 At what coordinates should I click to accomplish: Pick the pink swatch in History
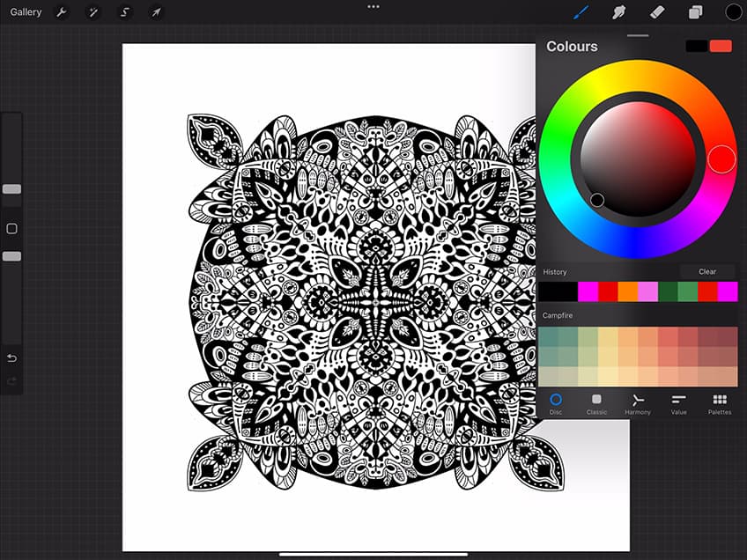click(648, 291)
